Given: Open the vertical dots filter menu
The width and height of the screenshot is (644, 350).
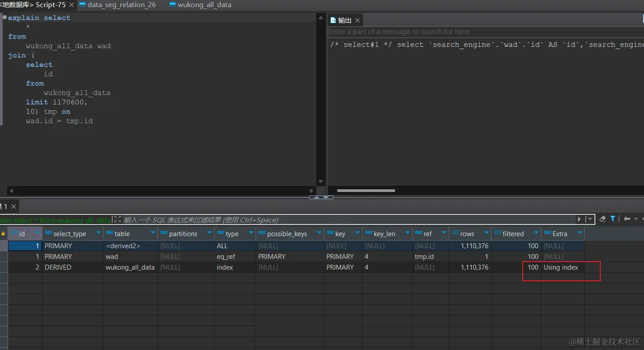Looking at the screenshot, I should (619, 219).
